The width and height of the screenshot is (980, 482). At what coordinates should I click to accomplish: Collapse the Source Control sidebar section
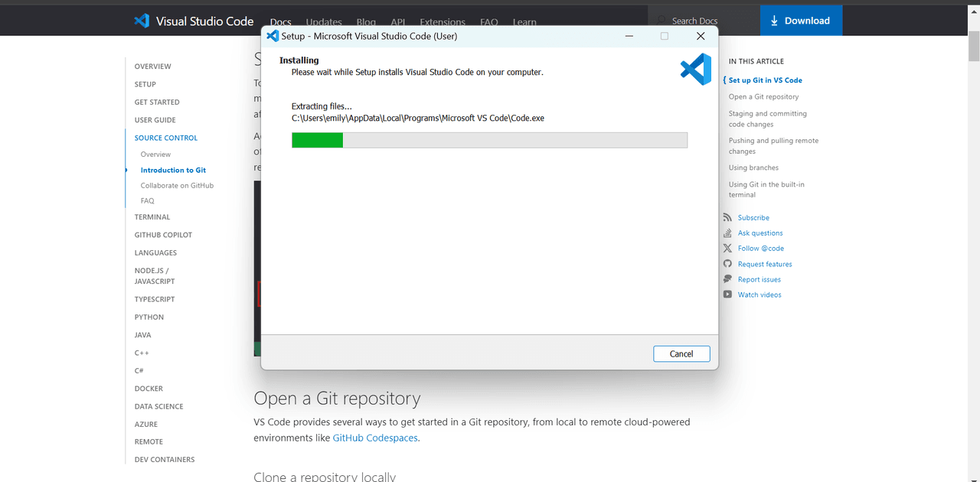(x=166, y=138)
